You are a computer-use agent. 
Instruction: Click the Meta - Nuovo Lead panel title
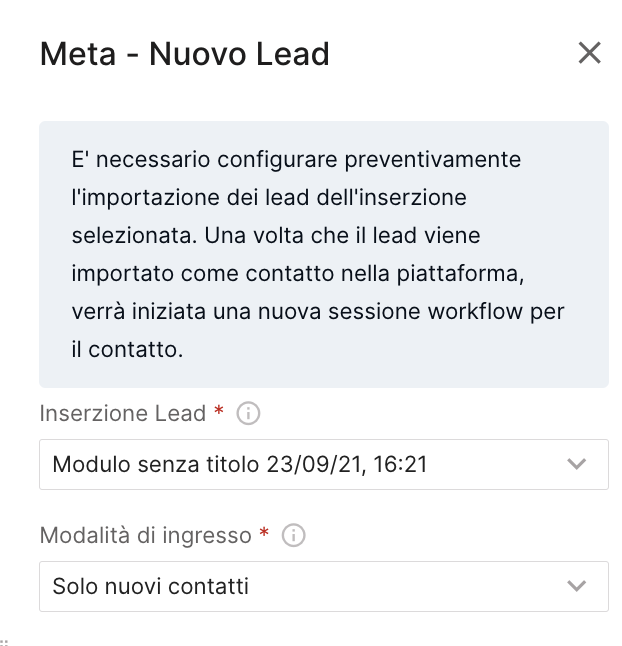(185, 54)
